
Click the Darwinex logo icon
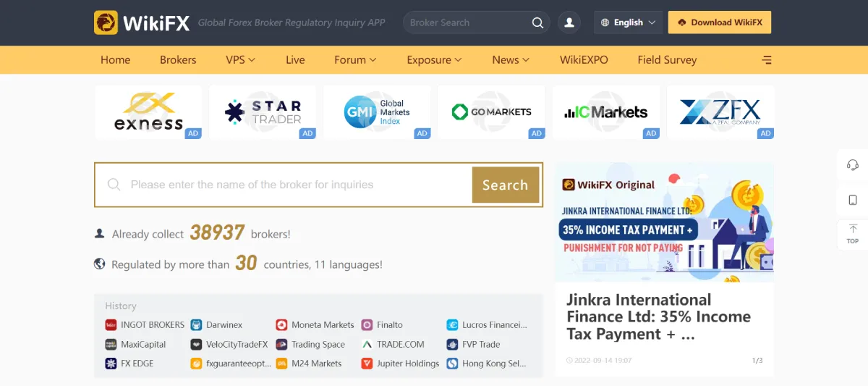tap(197, 325)
